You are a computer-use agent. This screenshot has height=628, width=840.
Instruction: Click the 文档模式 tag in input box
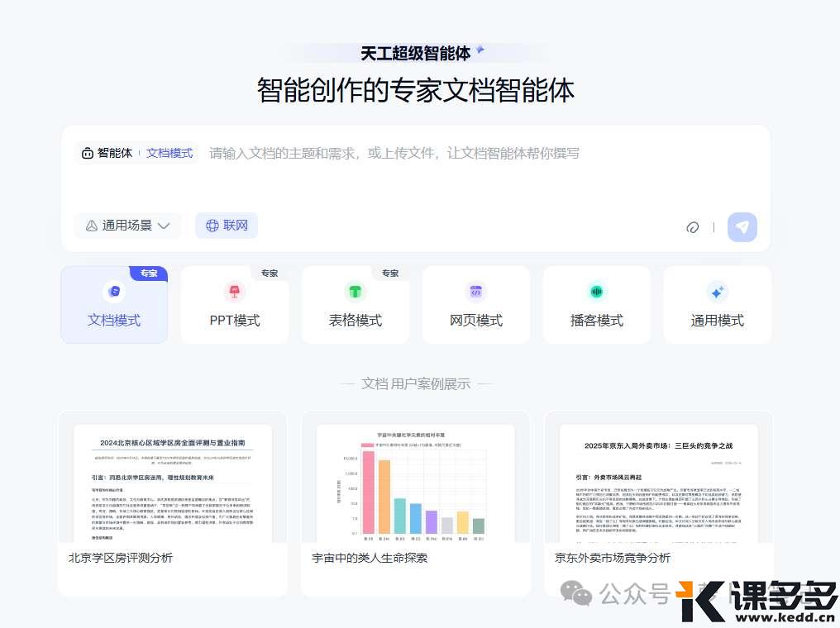point(169,153)
